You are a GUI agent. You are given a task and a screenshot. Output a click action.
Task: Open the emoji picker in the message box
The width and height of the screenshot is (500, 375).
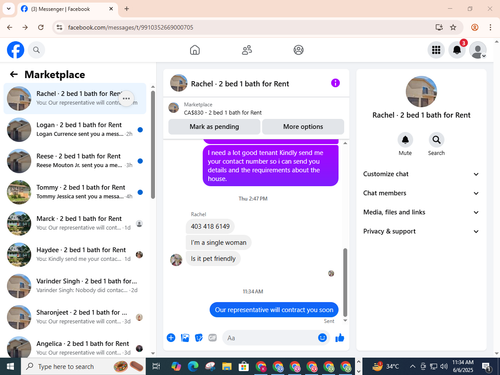click(x=322, y=338)
